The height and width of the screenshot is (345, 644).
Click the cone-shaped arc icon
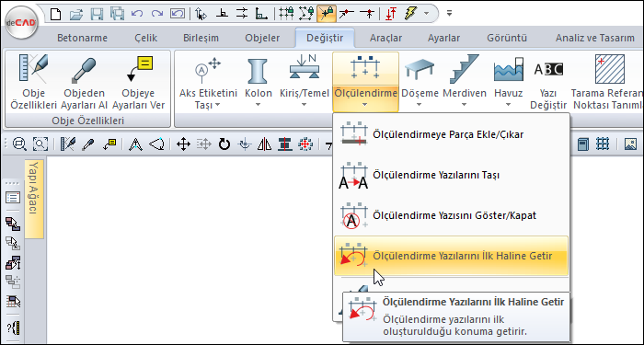156,144
